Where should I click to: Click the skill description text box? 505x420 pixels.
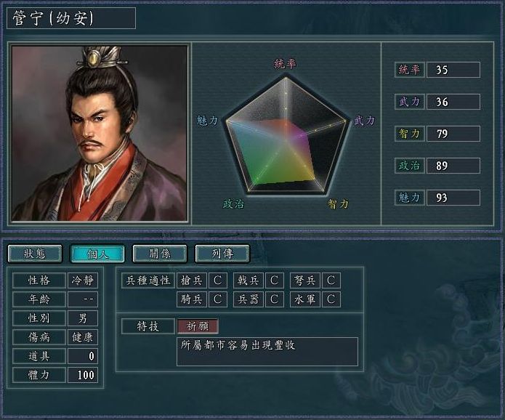coord(267,352)
